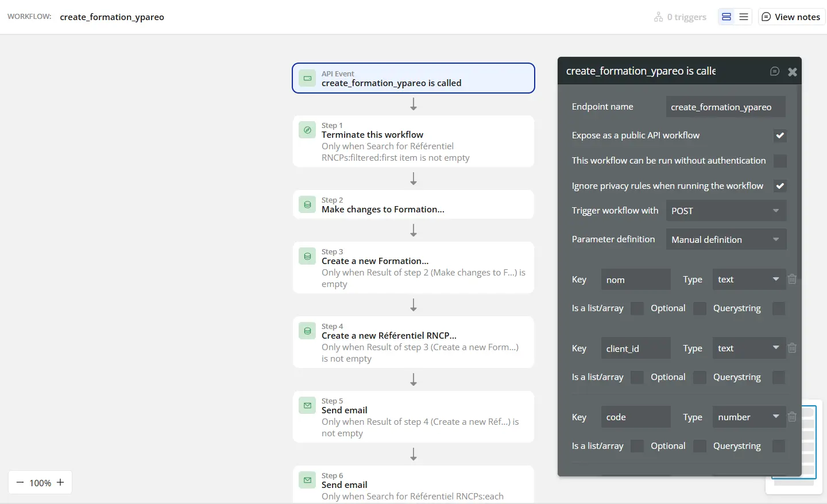827x504 pixels.
Task: Toggle Expose as a public API workflow
Action: tap(780, 135)
